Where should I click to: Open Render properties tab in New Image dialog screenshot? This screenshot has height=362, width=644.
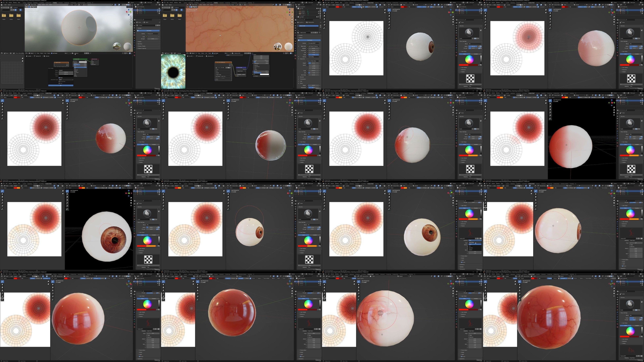[134, 26]
